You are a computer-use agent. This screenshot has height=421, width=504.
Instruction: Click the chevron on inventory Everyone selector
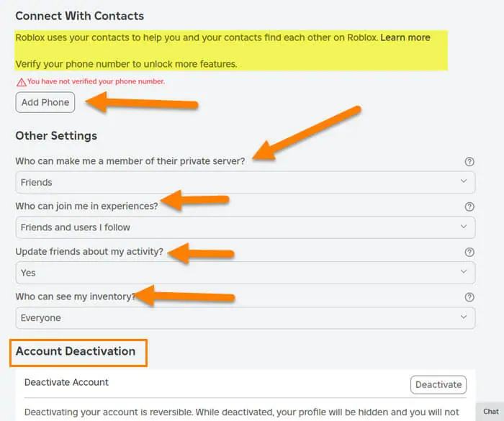(464, 317)
